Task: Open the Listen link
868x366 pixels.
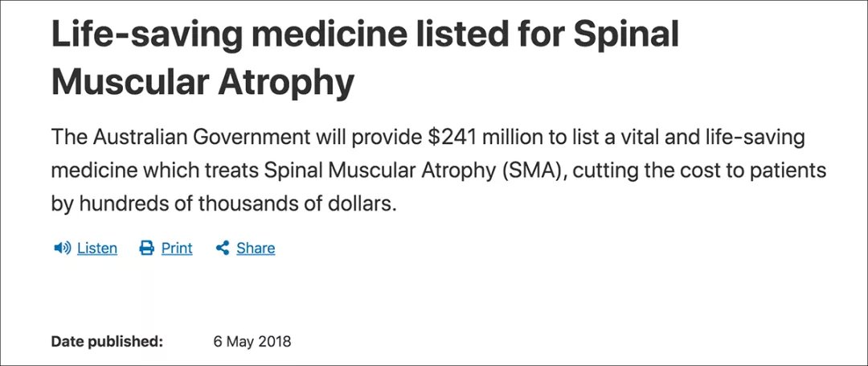Action: tap(97, 249)
